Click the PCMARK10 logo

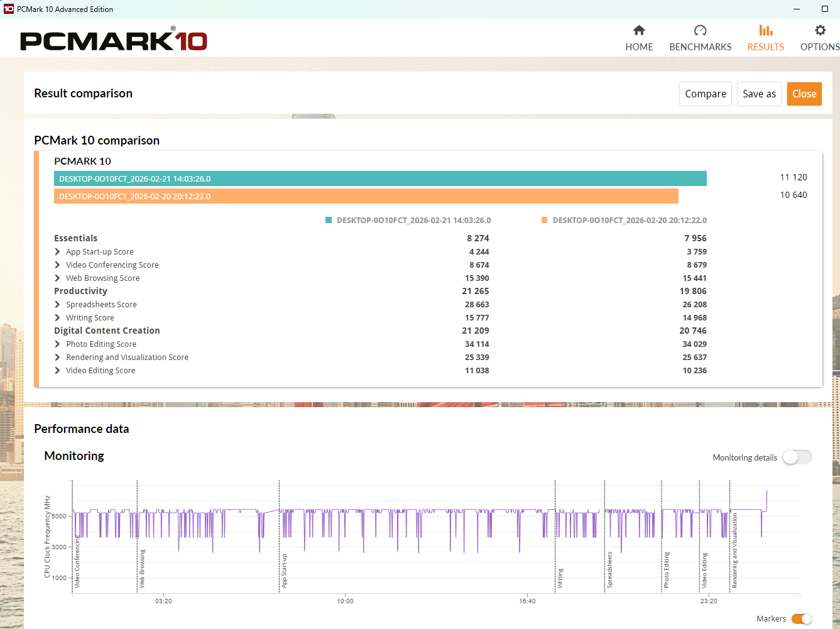[x=114, y=40]
